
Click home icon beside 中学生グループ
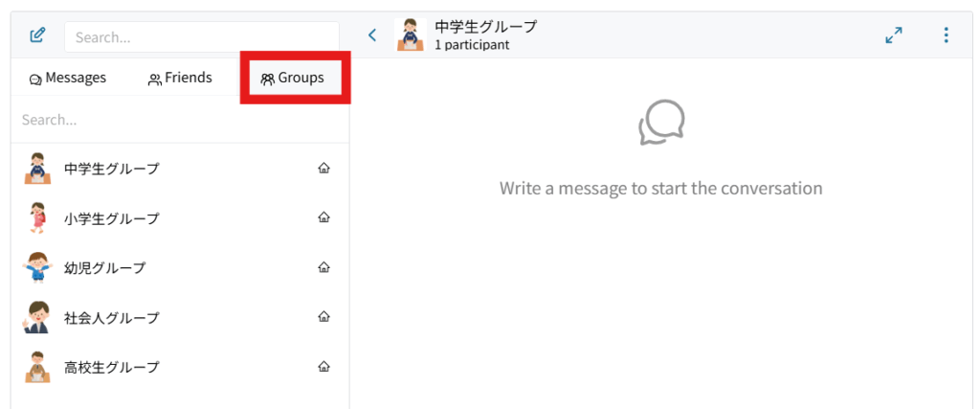(x=323, y=169)
